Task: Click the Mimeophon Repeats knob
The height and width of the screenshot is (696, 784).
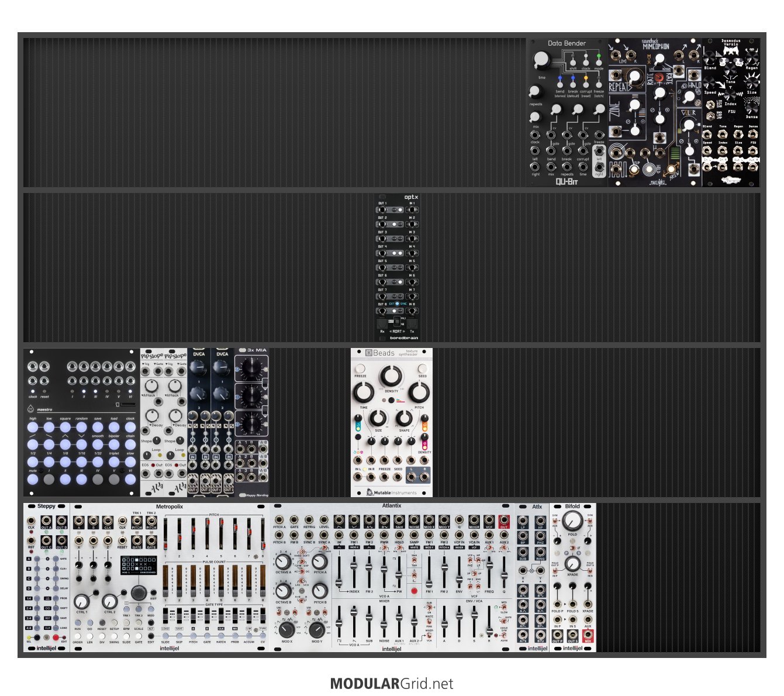Action: tap(634, 77)
